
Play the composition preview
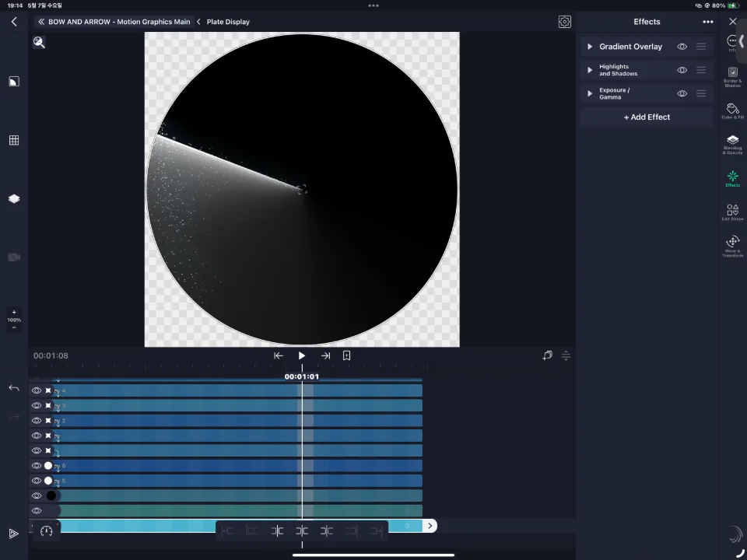(x=302, y=355)
